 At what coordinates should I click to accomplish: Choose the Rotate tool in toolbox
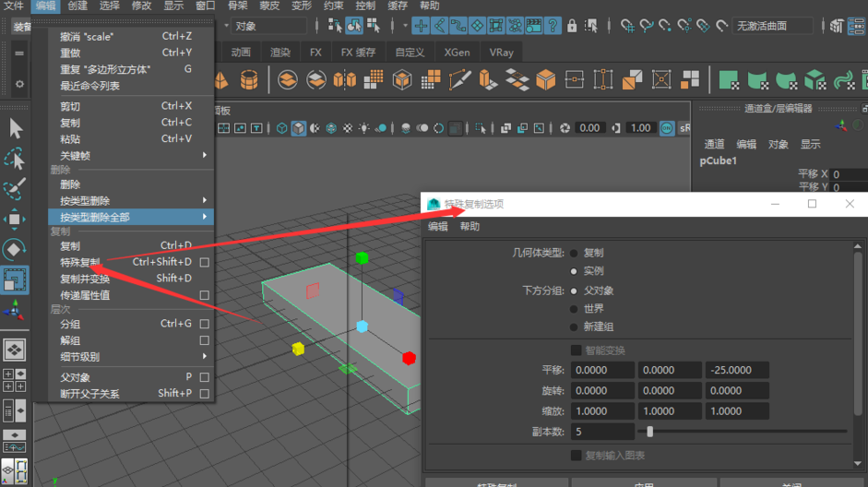coord(15,250)
